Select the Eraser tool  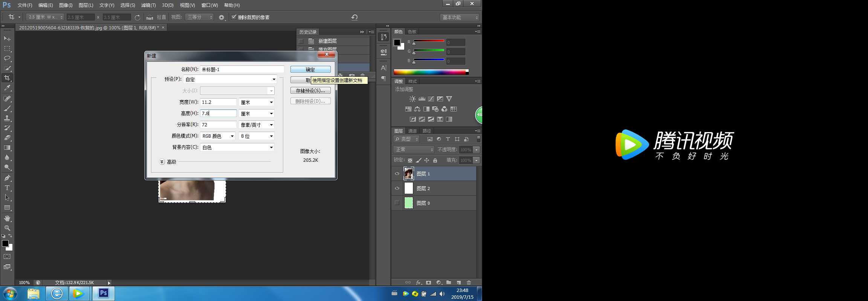tap(7, 138)
